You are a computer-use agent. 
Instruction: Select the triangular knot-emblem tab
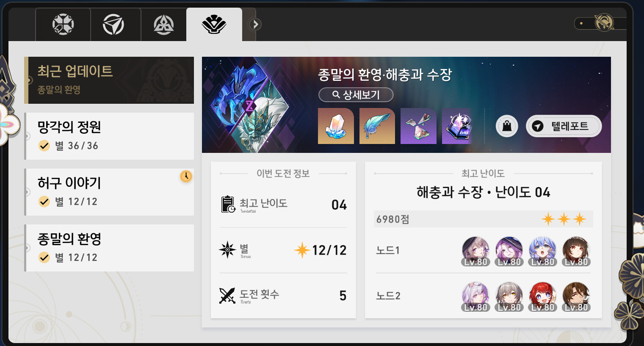pyautogui.click(x=163, y=24)
